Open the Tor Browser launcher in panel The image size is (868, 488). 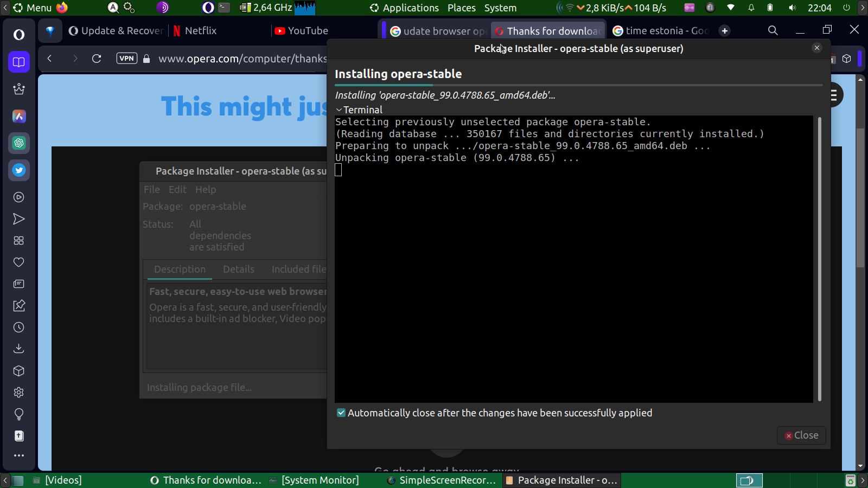click(x=163, y=8)
